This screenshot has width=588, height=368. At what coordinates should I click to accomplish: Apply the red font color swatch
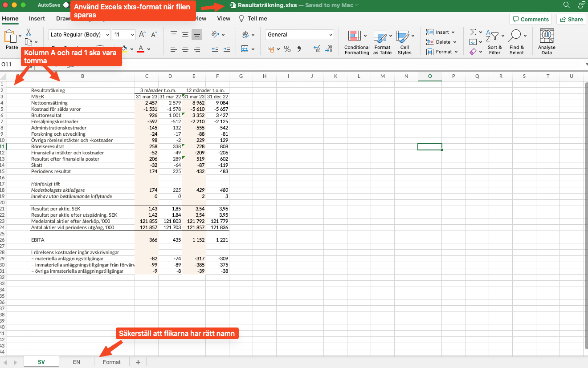(141, 49)
